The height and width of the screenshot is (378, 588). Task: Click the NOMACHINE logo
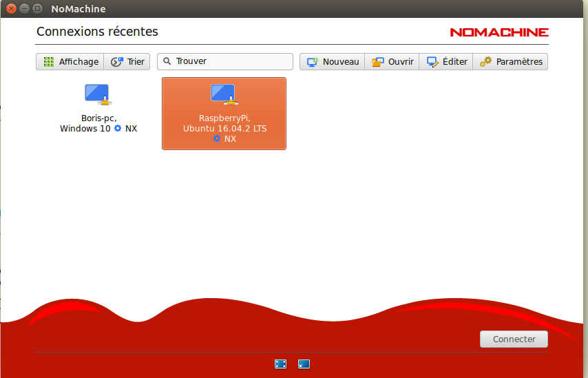[x=499, y=32]
